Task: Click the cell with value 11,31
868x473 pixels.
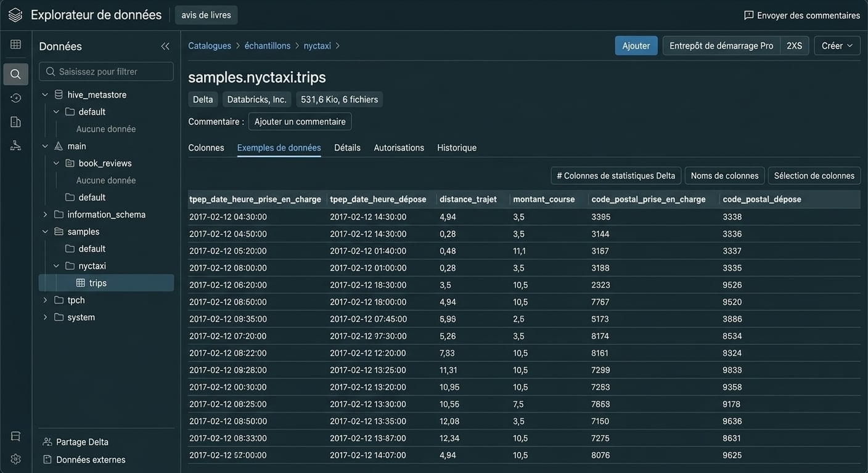Action: pos(449,370)
